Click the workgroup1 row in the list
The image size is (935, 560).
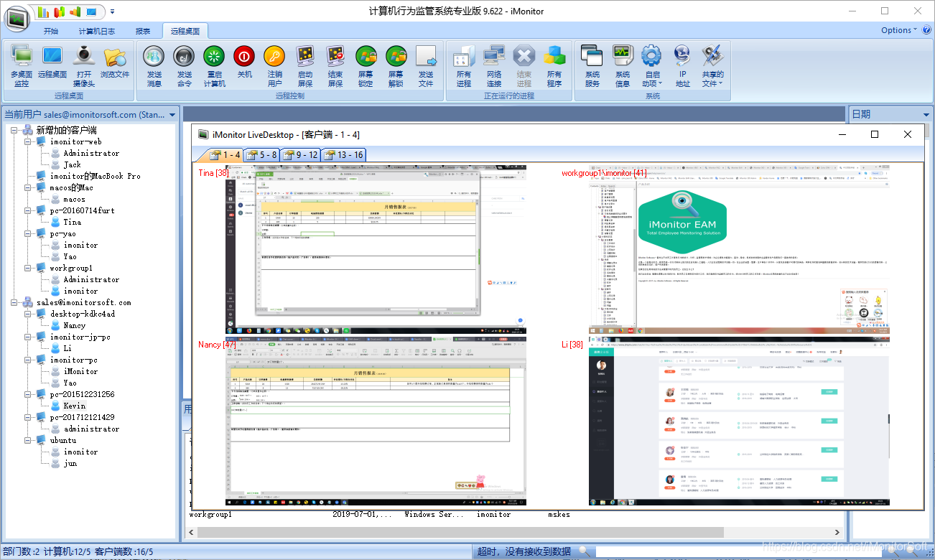point(514,515)
